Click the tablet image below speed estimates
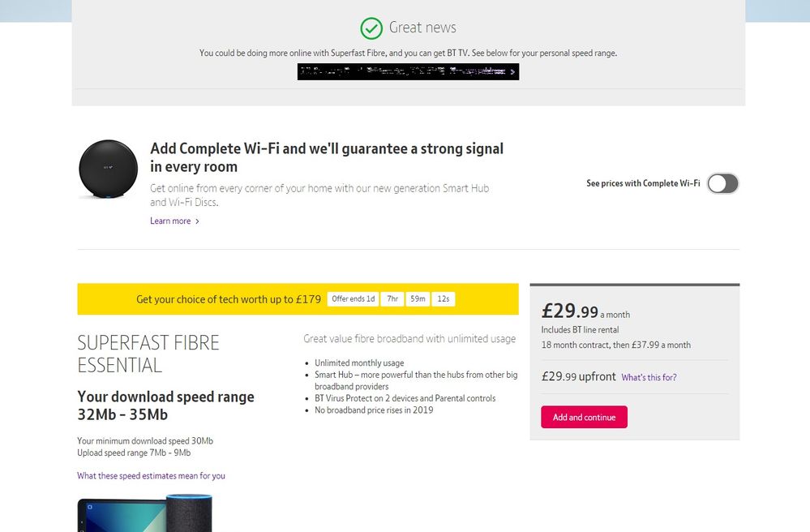The width and height of the screenshot is (810, 532). click(x=122, y=516)
